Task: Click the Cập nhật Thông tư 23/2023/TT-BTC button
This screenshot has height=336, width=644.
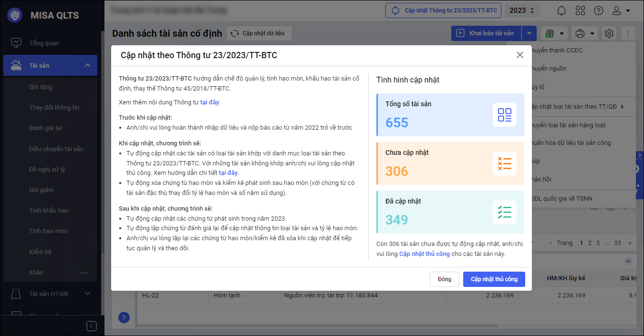Action: pos(444,10)
